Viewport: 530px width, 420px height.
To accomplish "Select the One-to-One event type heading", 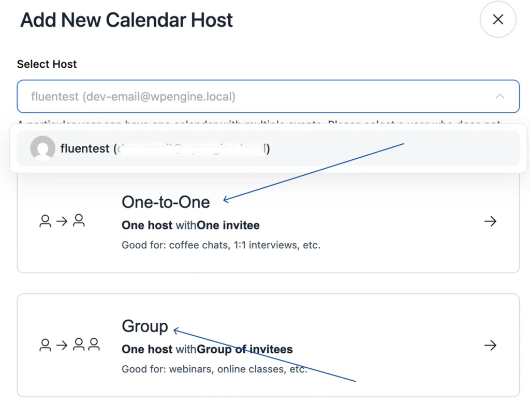I will pyautogui.click(x=166, y=202).
